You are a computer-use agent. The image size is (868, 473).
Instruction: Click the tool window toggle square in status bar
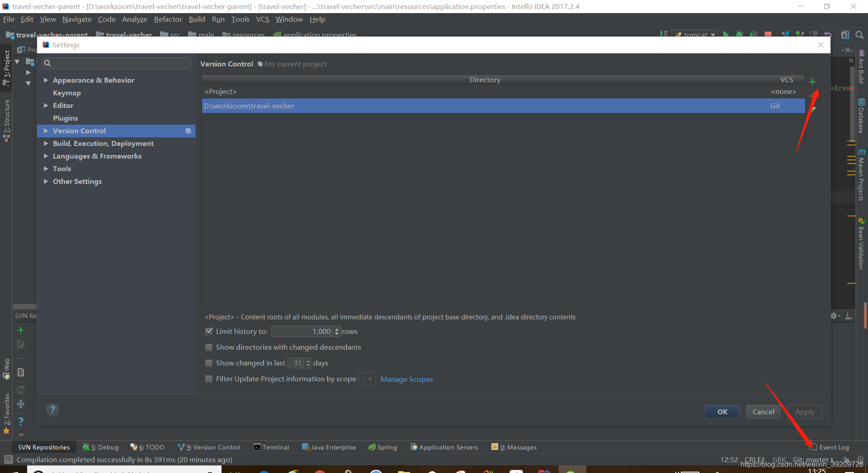8,459
